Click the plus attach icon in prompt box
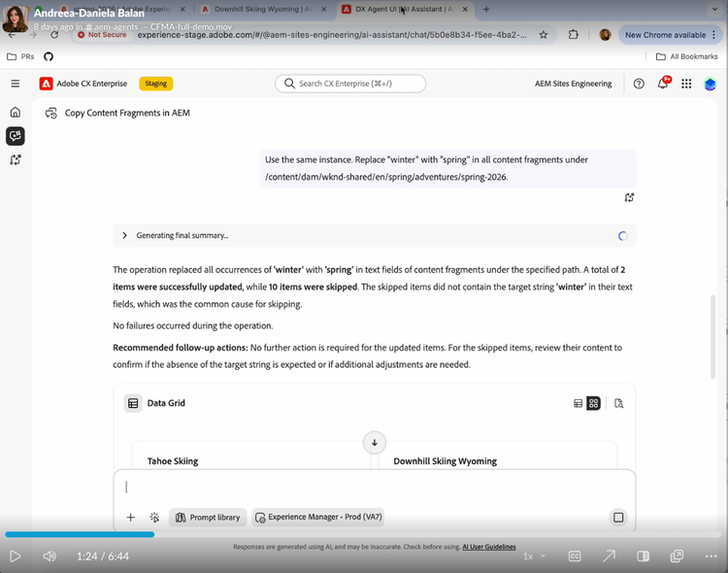This screenshot has width=728, height=573. pos(130,518)
